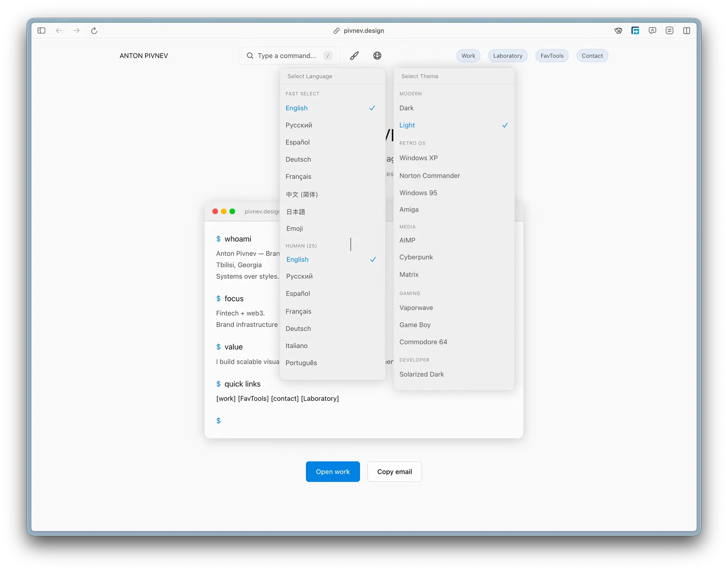Click the back navigation arrow
The width and height of the screenshot is (728, 571).
click(x=59, y=30)
